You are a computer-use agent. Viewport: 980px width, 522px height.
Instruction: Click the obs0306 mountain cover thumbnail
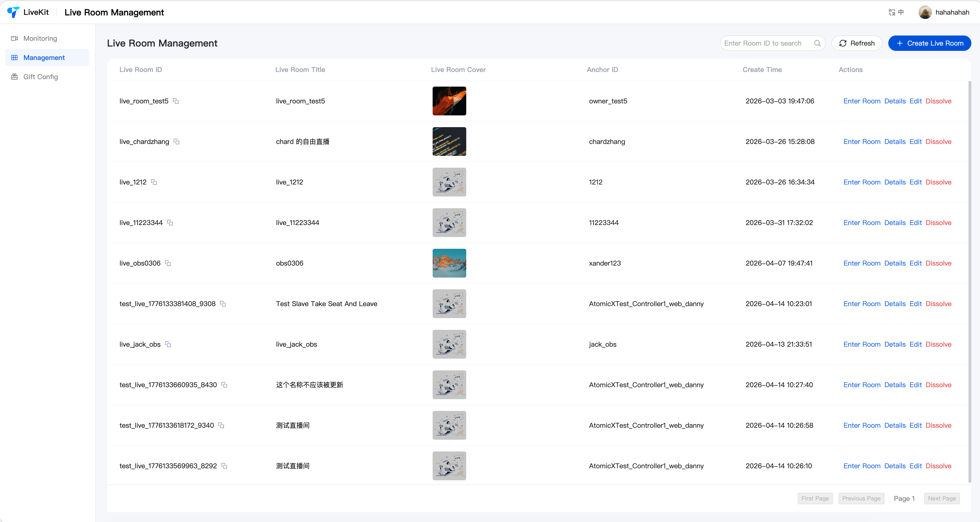449,263
